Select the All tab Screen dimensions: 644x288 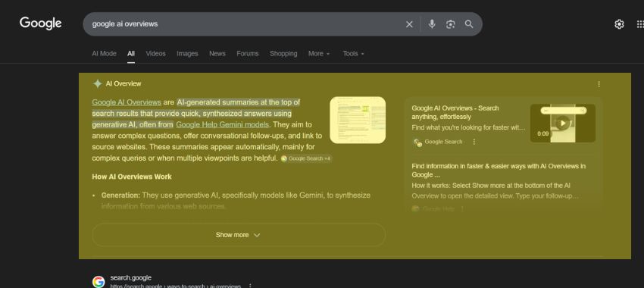coord(131,53)
